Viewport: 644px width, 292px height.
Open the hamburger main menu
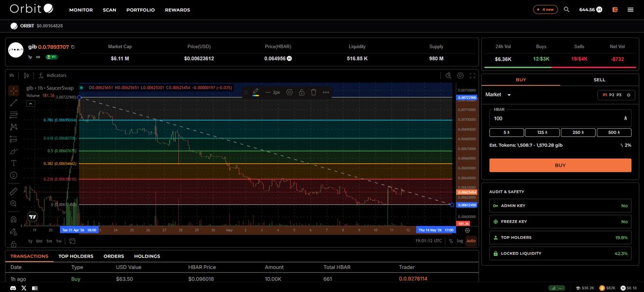(x=630, y=10)
